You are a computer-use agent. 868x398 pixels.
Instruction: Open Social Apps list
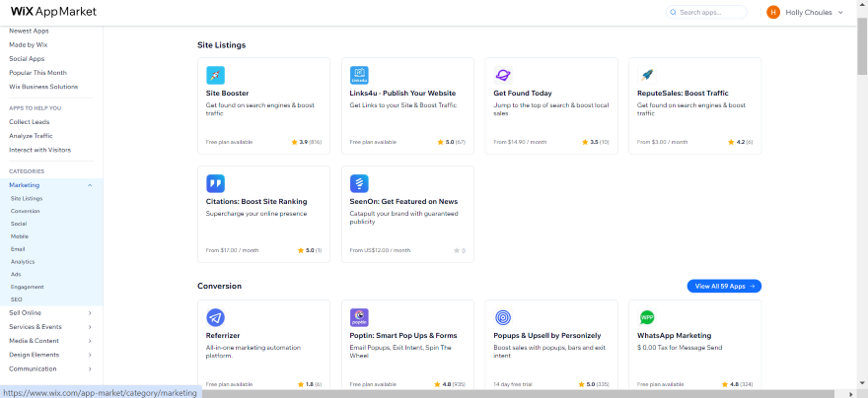[27, 58]
